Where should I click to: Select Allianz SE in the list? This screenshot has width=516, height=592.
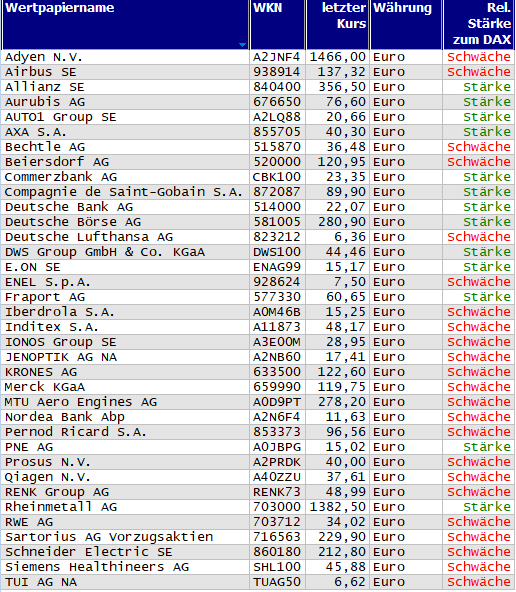45,87
